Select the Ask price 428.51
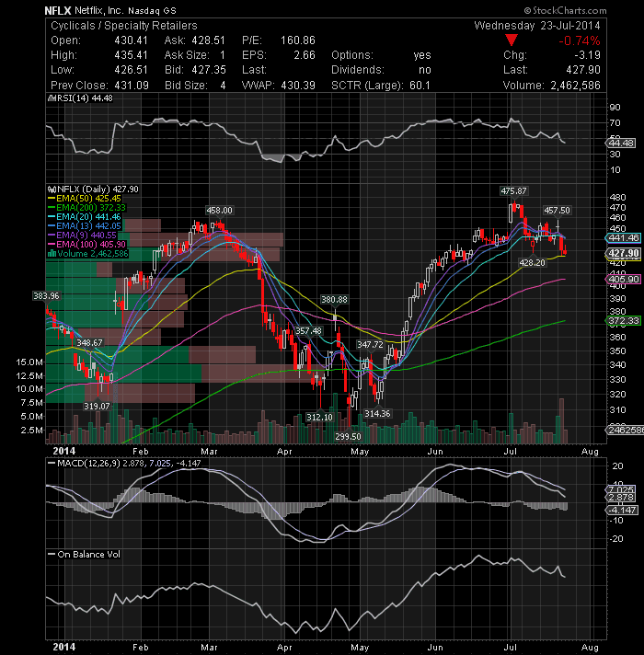The image size is (644, 655). click(x=208, y=40)
